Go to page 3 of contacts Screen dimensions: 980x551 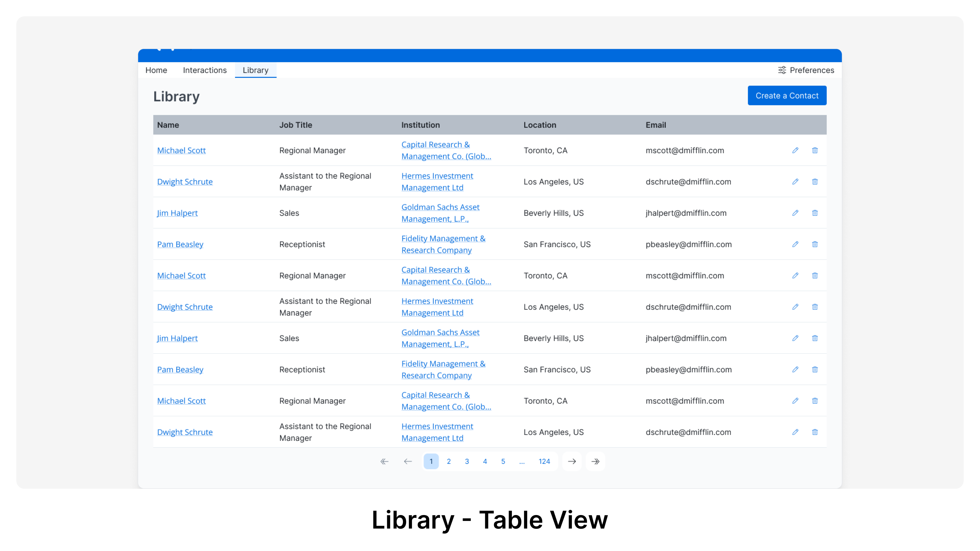pos(467,461)
